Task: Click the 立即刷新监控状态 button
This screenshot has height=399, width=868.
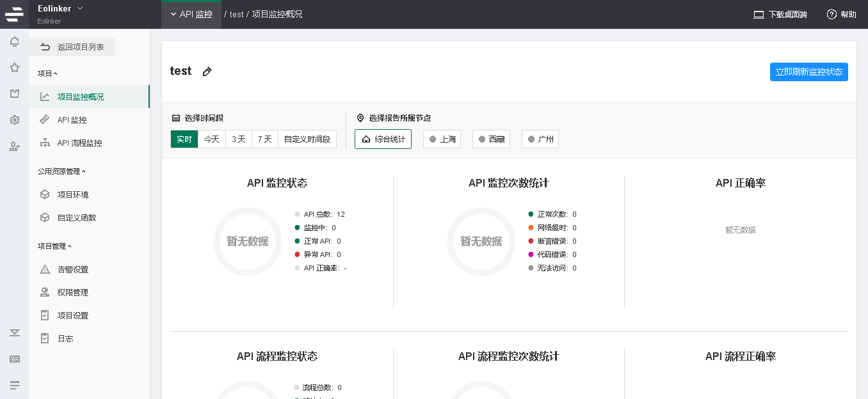Action: tap(808, 72)
